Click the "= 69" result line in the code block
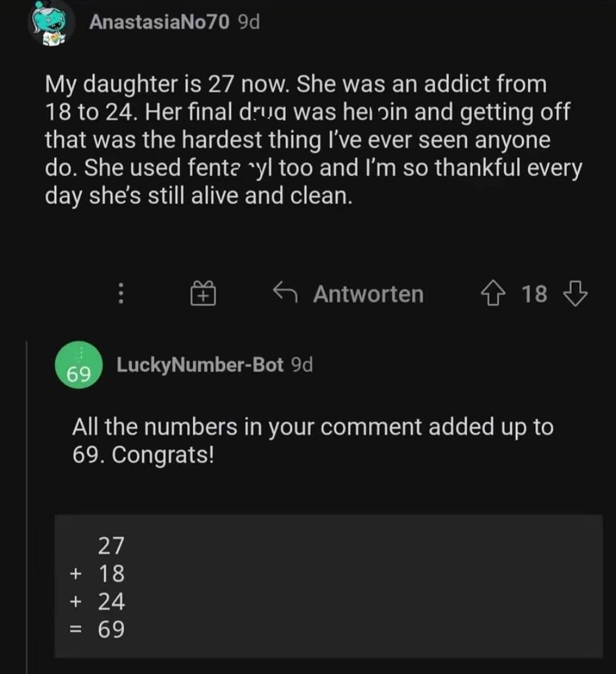Image resolution: width=616 pixels, height=674 pixels. (98, 630)
